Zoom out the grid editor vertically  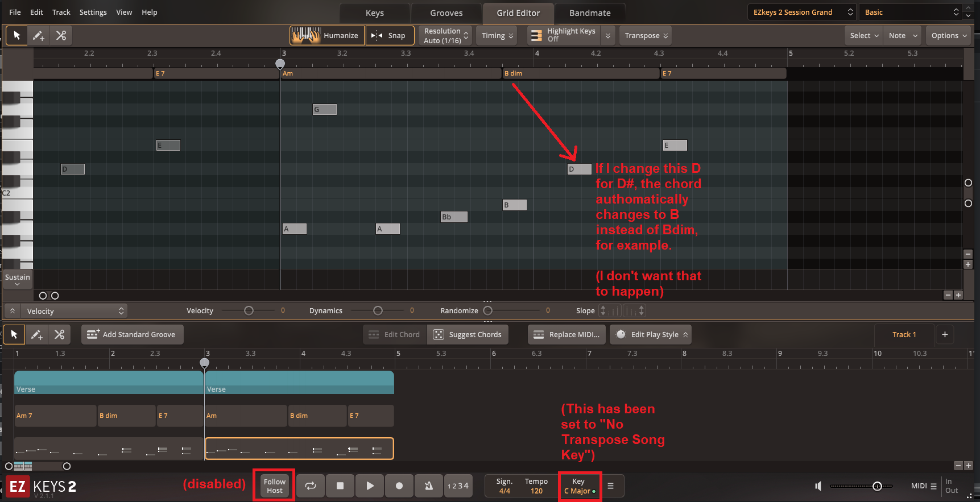point(968,254)
